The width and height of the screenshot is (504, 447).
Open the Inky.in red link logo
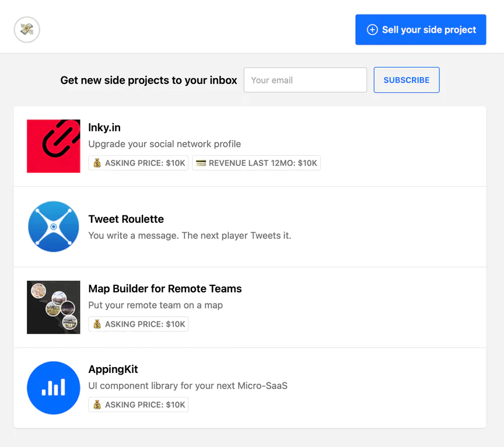click(53, 146)
